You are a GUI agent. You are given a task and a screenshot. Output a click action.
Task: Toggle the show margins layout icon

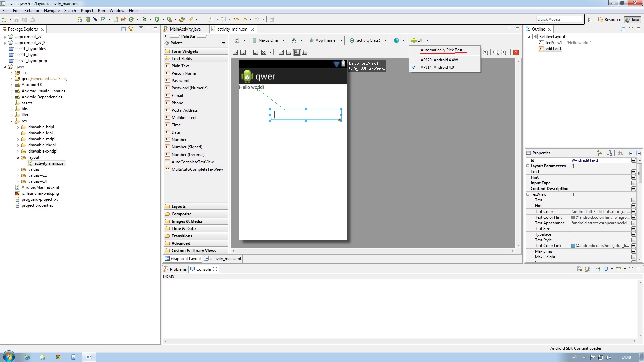click(256, 52)
